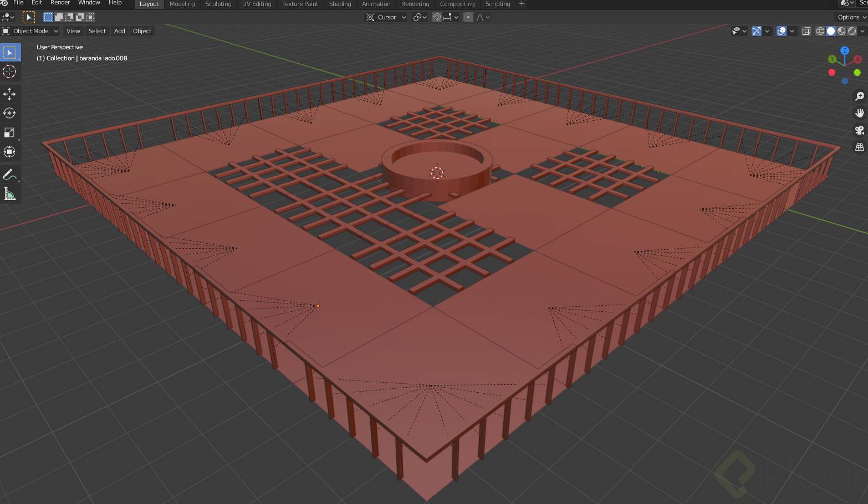
Task: Click the negative Z axis dark blue dot
Action: coord(845,81)
